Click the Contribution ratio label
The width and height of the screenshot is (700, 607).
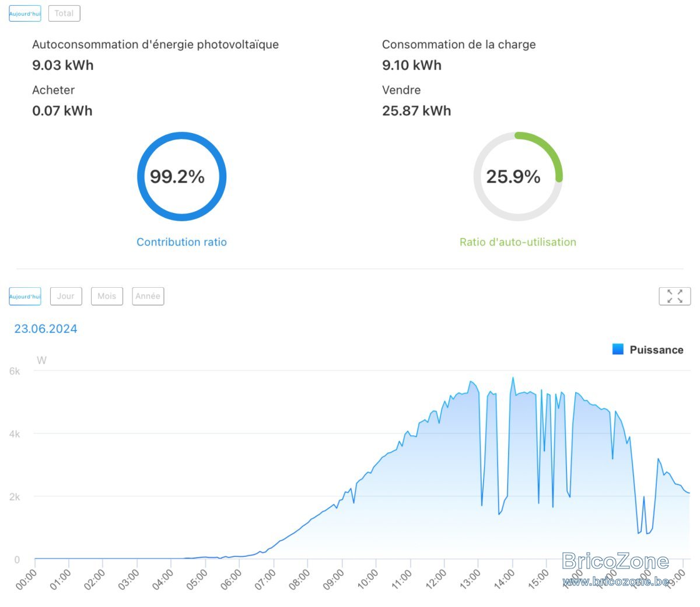(181, 242)
